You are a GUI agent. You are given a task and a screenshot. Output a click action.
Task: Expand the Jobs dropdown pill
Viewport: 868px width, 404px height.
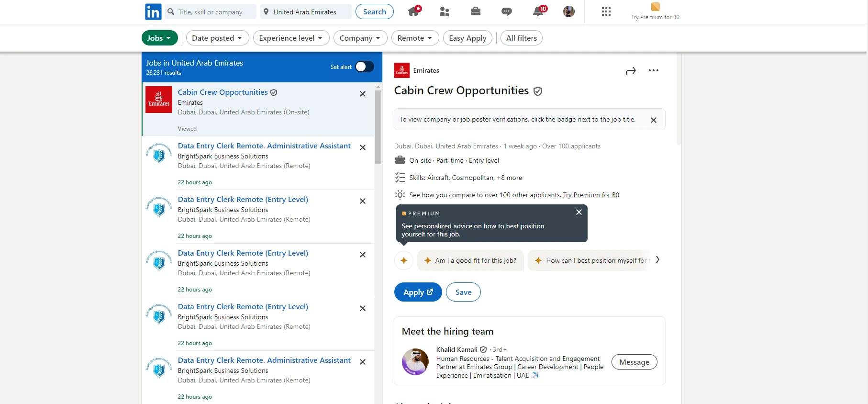160,38
